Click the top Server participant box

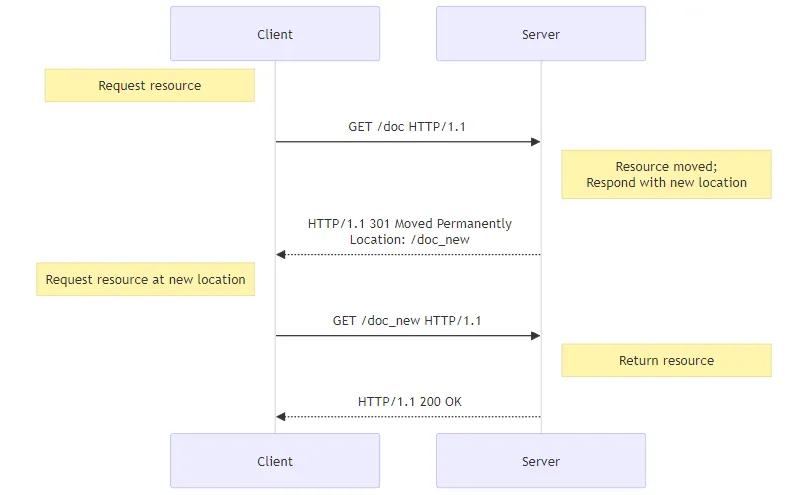541,33
